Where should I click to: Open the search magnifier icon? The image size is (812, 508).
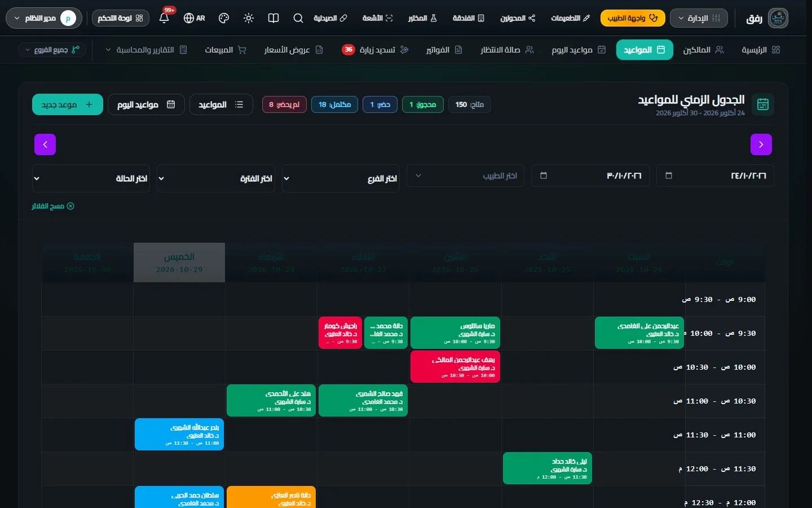tap(298, 18)
